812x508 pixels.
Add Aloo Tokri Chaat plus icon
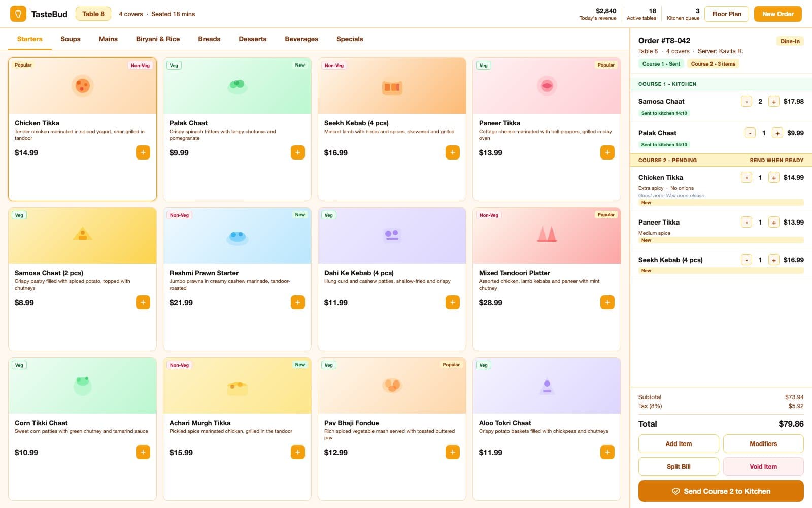pyautogui.click(x=607, y=452)
